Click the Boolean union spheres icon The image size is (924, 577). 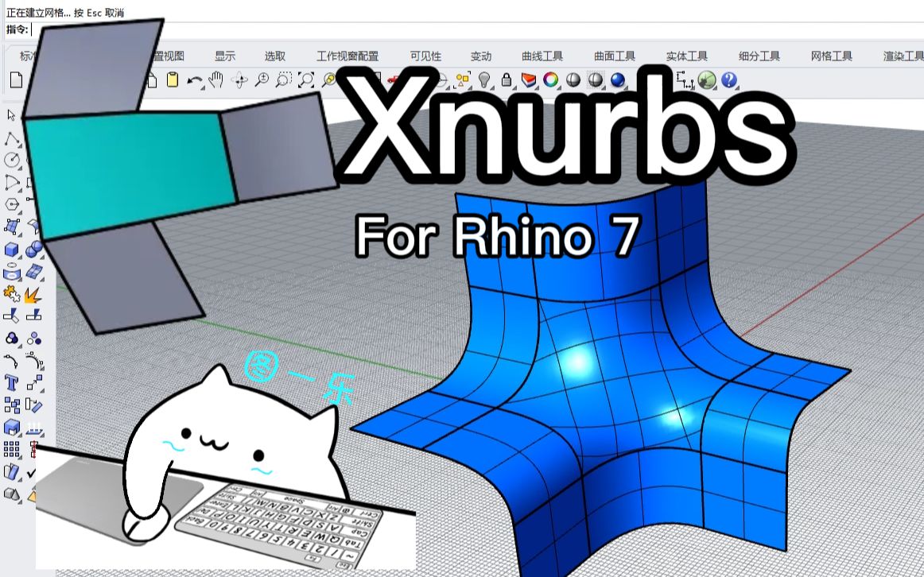(34, 250)
